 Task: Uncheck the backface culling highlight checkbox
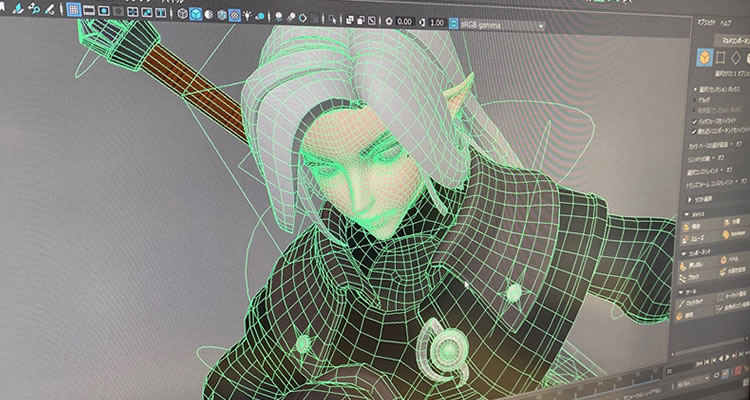[696, 119]
